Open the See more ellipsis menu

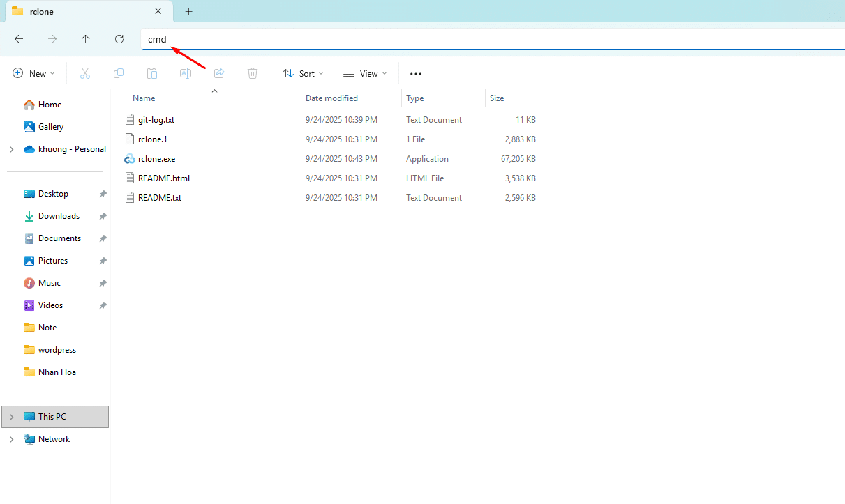416,73
